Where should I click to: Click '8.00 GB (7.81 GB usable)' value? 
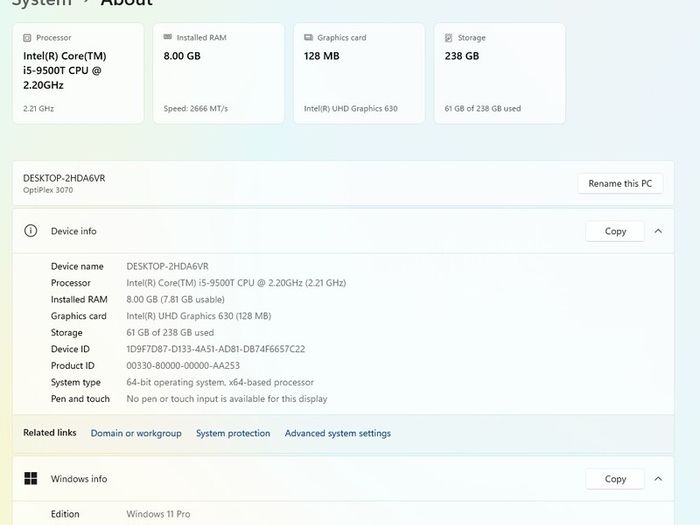pos(175,300)
